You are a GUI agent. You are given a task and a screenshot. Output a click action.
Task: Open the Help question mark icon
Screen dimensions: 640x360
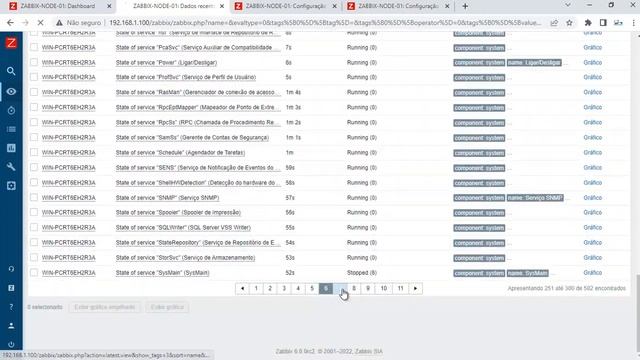tap(11, 307)
